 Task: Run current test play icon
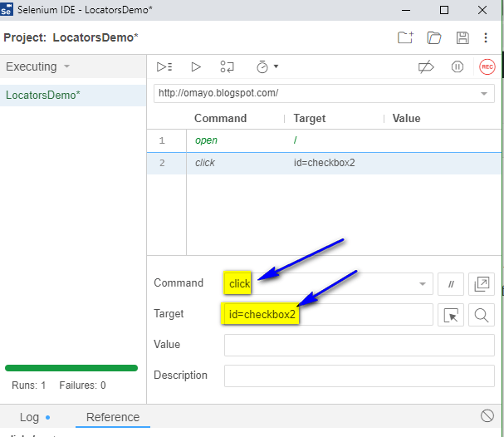click(x=196, y=67)
